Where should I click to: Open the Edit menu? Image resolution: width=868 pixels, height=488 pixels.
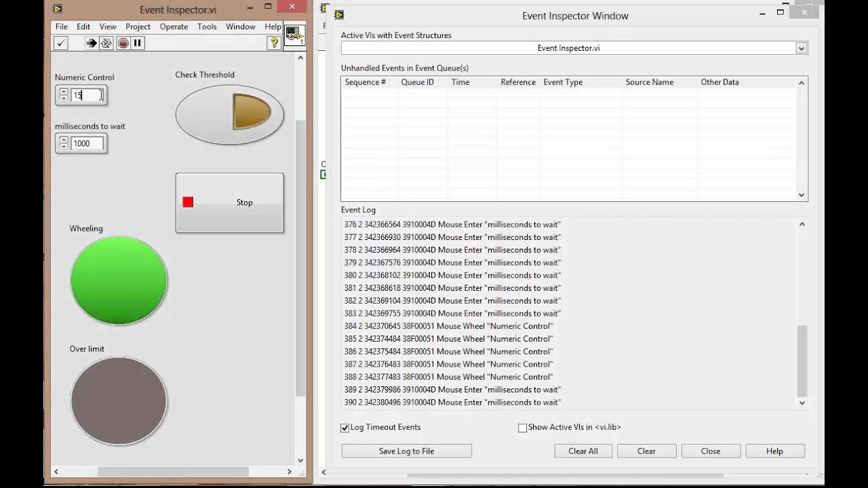(x=83, y=26)
